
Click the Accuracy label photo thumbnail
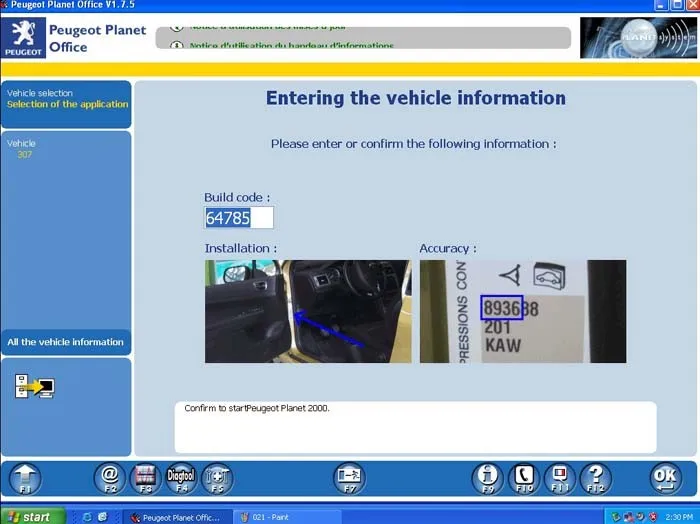coord(523,312)
